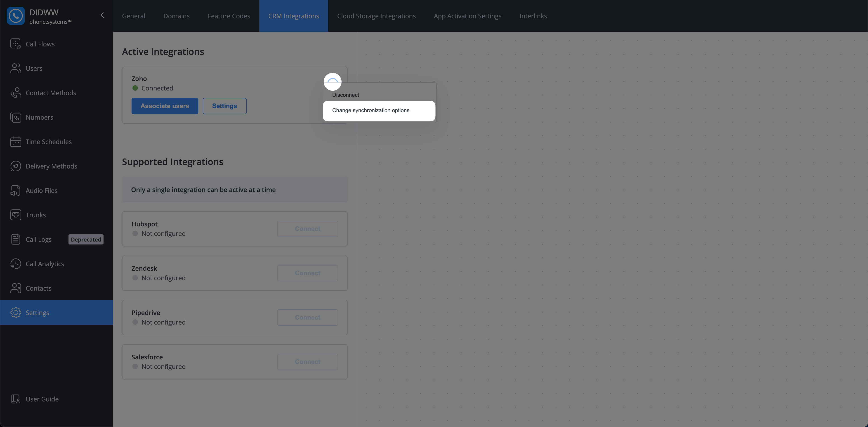Click the Supported Integrations heading
Screen dimensions: 868x427
(x=172, y=162)
